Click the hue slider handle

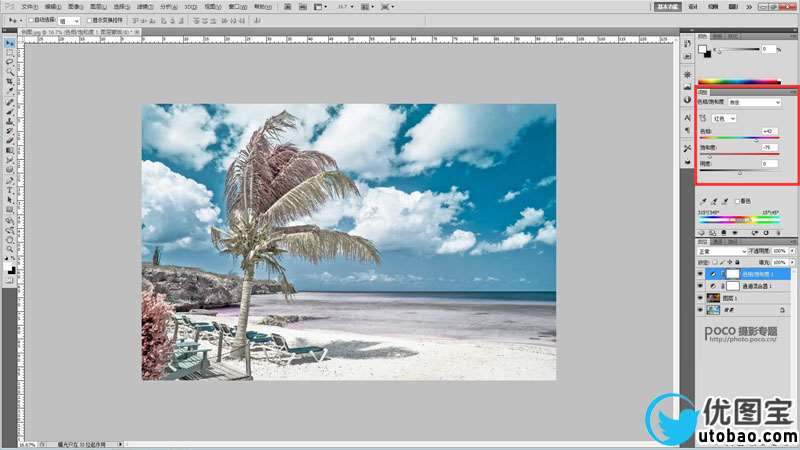756,140
